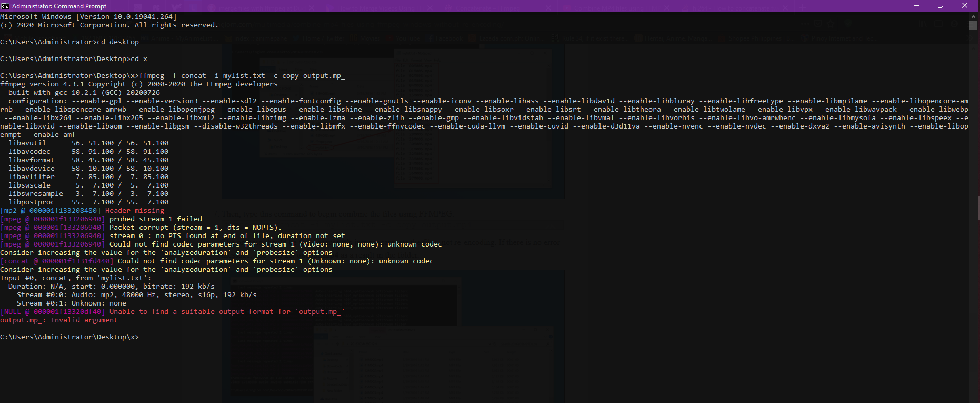Click the "cd desktop" command line
The height and width of the screenshot is (403, 980).
point(69,42)
